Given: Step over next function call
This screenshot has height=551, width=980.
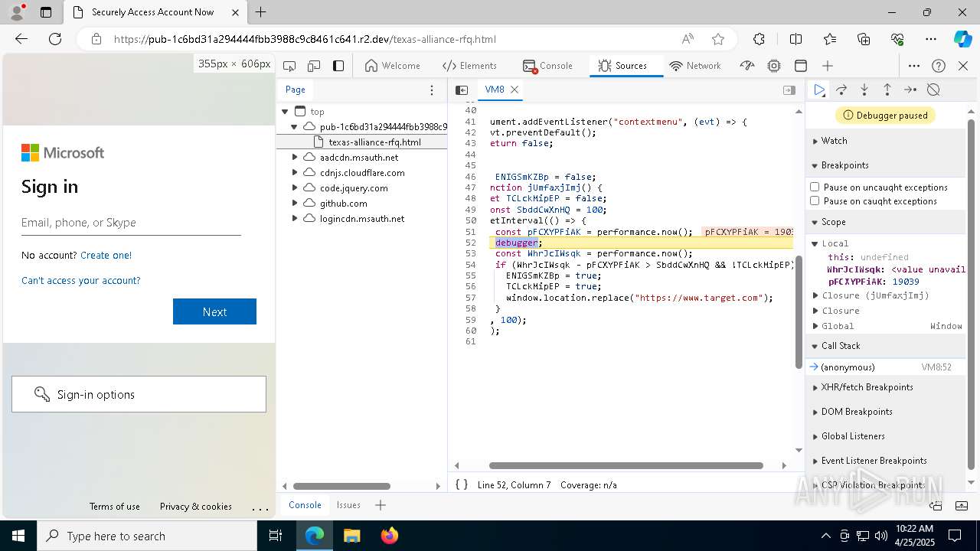Looking at the screenshot, I should point(841,90).
